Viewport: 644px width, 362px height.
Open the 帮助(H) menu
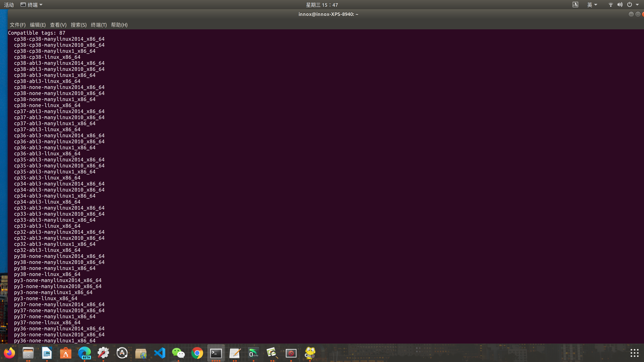119,25
